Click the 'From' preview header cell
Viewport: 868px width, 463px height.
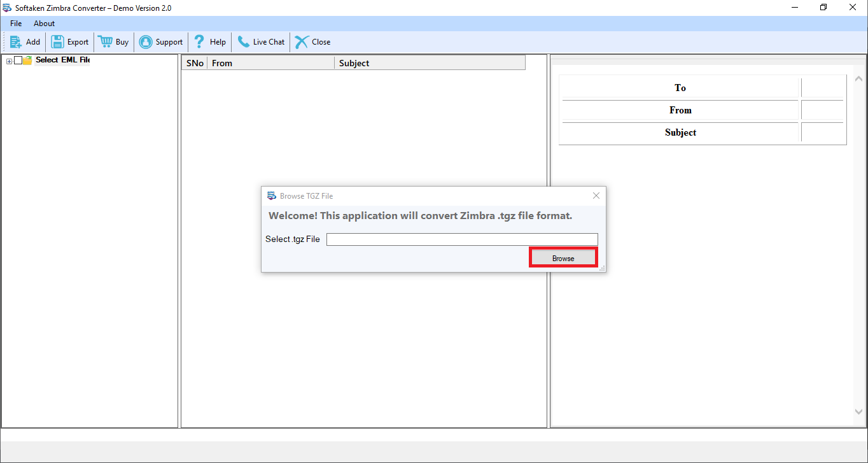click(x=680, y=110)
